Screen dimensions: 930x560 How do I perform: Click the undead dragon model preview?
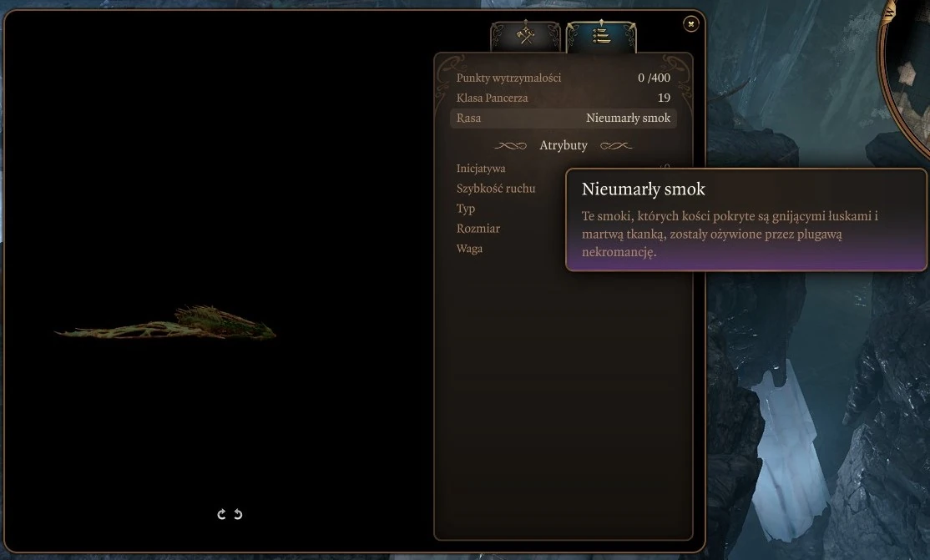[165, 324]
